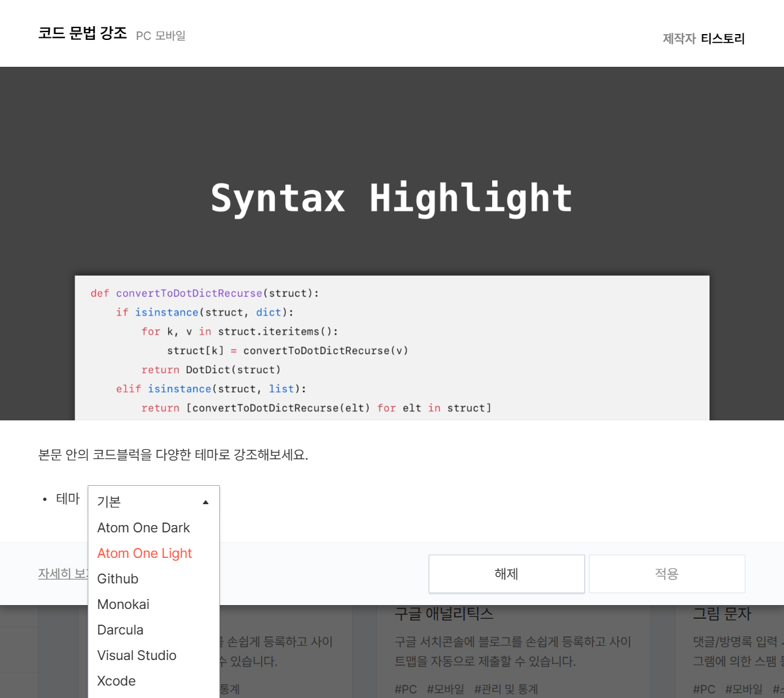Click the 코드 문법 강조 title
The width and height of the screenshot is (784, 698).
click(x=82, y=33)
